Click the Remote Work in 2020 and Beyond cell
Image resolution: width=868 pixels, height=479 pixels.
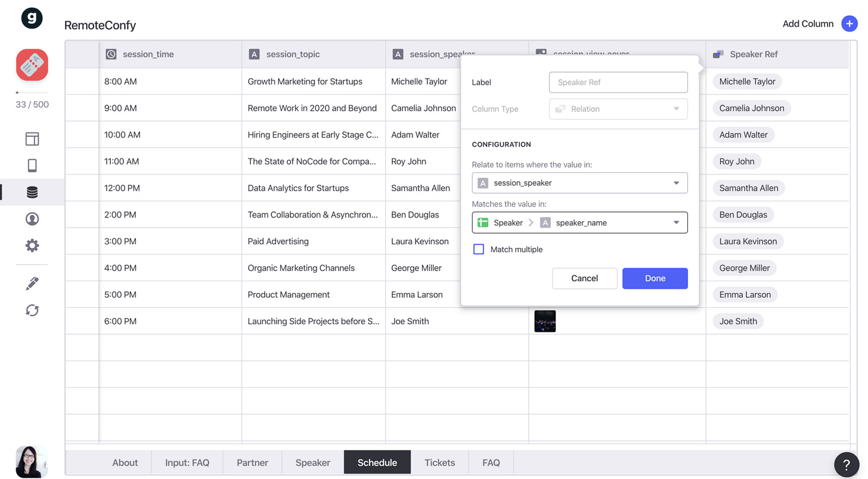314,108
